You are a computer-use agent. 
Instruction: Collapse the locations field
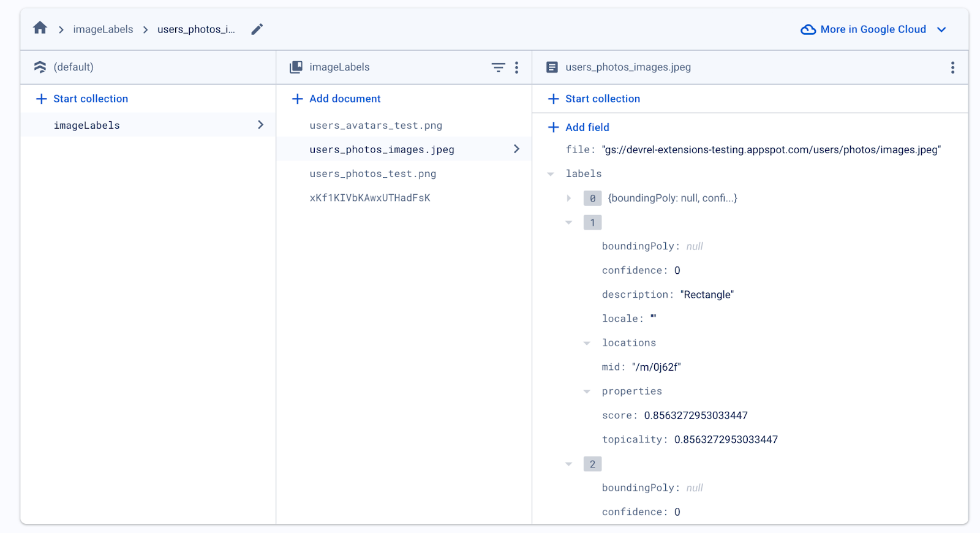pos(587,343)
